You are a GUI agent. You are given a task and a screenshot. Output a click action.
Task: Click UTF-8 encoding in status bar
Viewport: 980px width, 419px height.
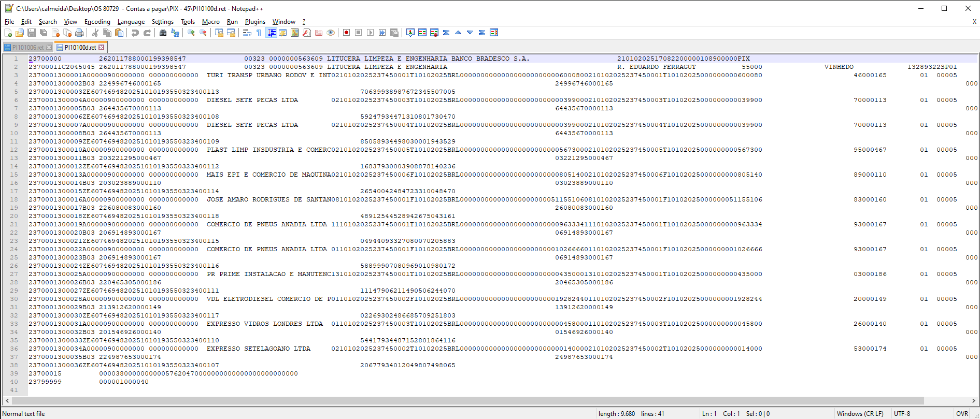902,414
